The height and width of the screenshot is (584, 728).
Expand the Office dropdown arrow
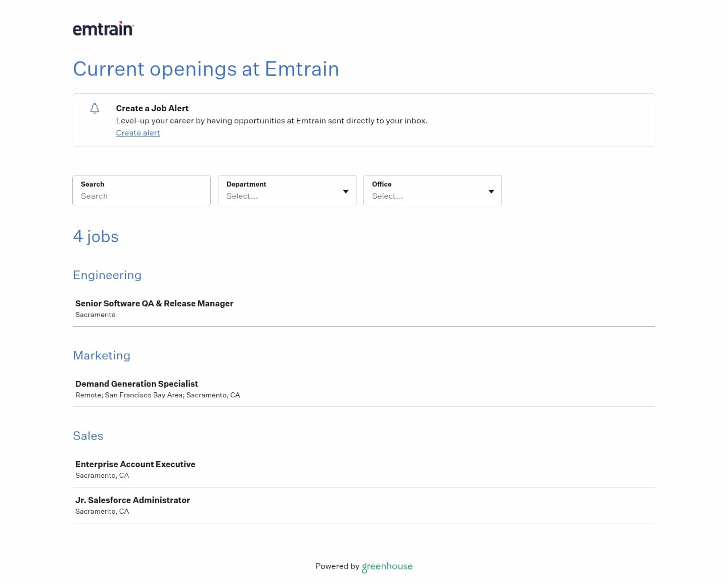point(491,192)
